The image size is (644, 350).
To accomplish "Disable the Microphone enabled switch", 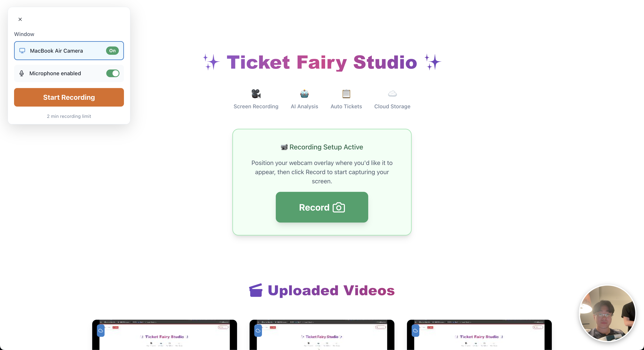I will 113,73.
